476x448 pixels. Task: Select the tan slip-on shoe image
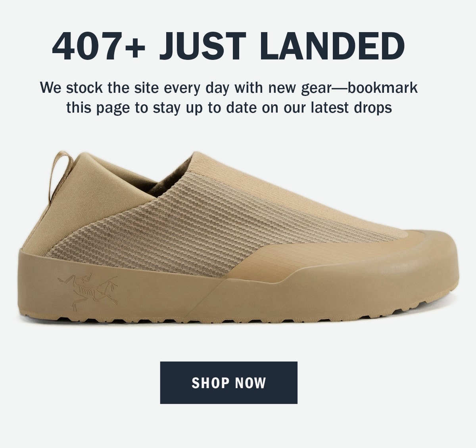[238, 237]
